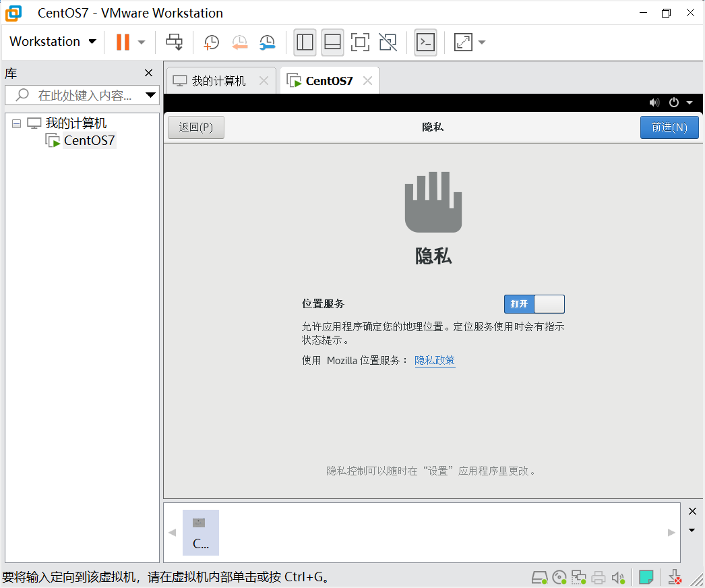The image size is (705, 588).
Task: Take a snapshot of this VM
Action: (x=211, y=42)
